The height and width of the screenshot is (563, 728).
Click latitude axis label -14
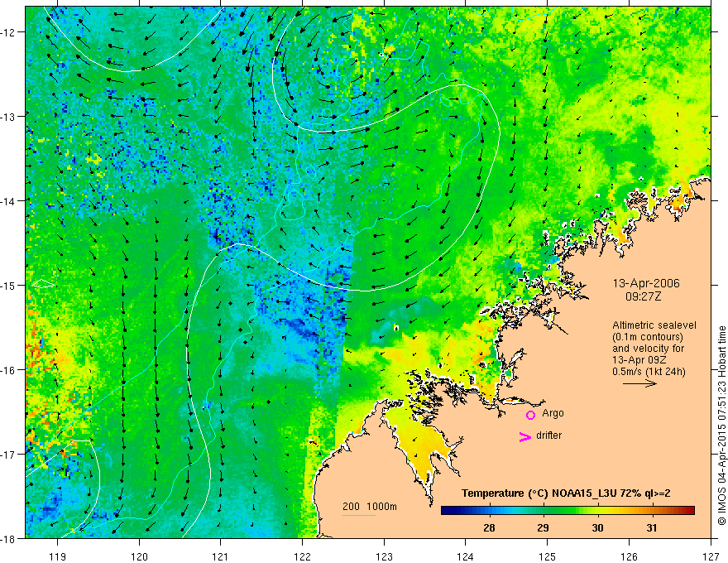(x=9, y=201)
